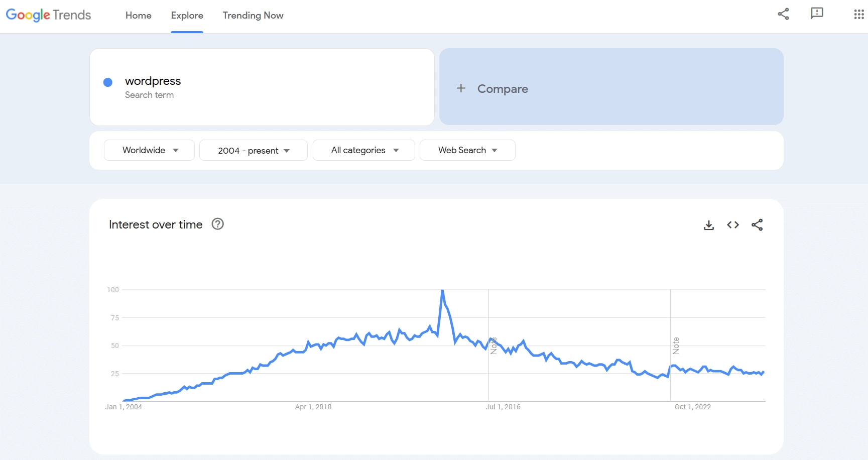Click the plus icon in Compare
This screenshot has height=460, width=868.
[461, 88]
